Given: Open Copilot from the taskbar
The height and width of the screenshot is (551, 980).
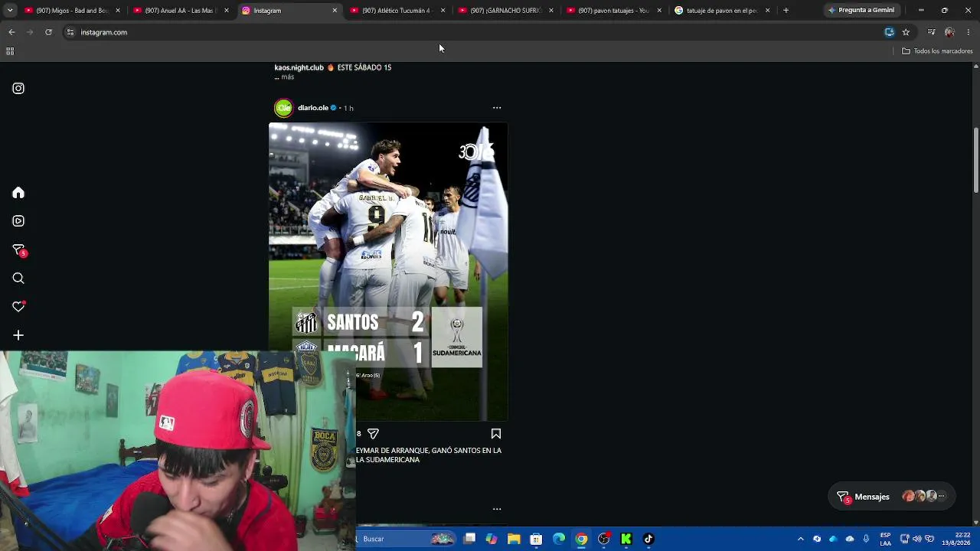Looking at the screenshot, I should point(492,539).
